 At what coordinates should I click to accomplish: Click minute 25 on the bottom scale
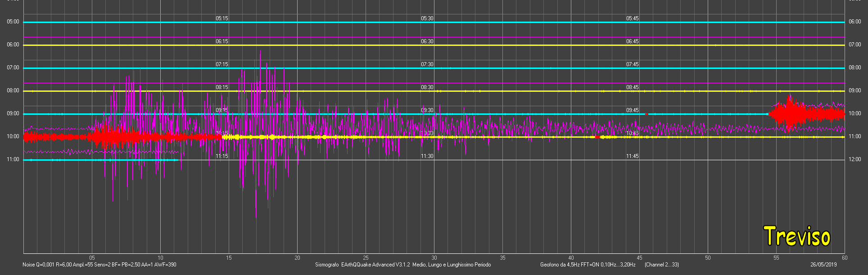coord(366,258)
